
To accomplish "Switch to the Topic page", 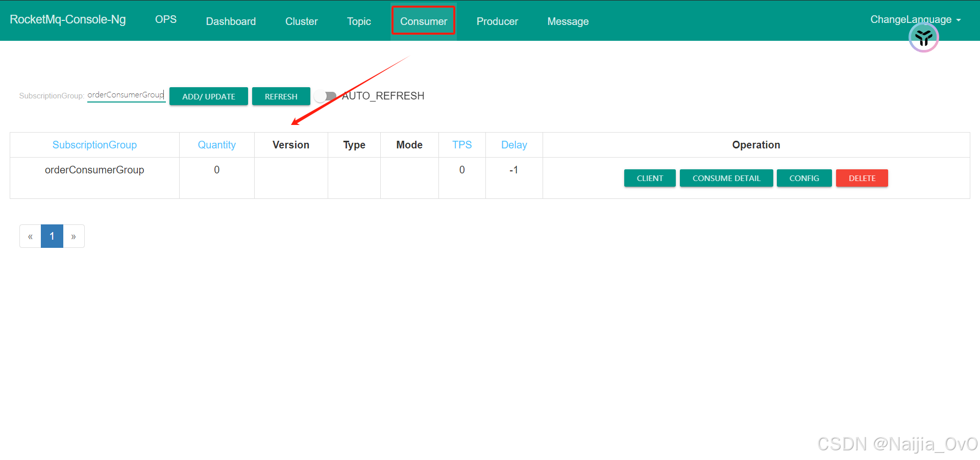I will pos(359,21).
